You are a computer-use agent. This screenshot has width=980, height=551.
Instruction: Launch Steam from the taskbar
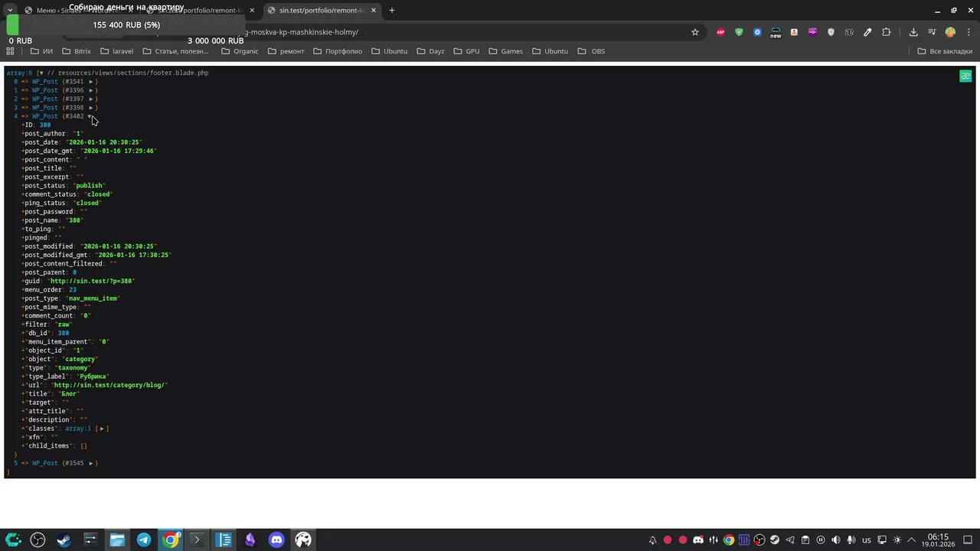64,540
